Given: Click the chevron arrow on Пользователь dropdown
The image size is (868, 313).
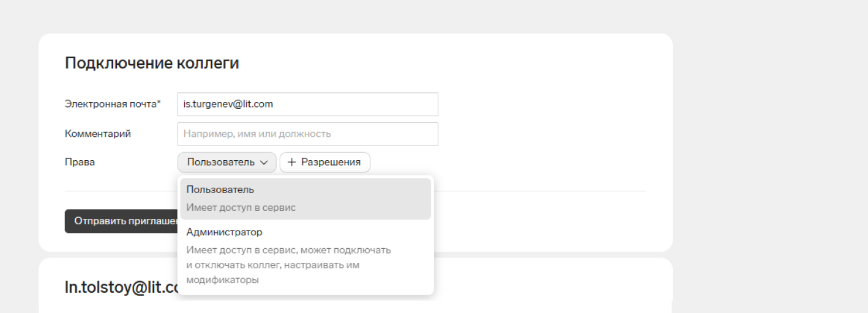Looking at the screenshot, I should (x=264, y=163).
